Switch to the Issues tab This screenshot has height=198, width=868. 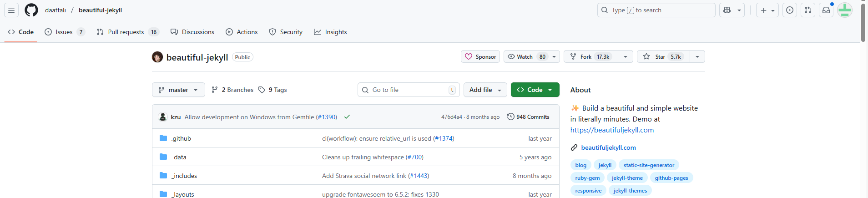tap(64, 32)
